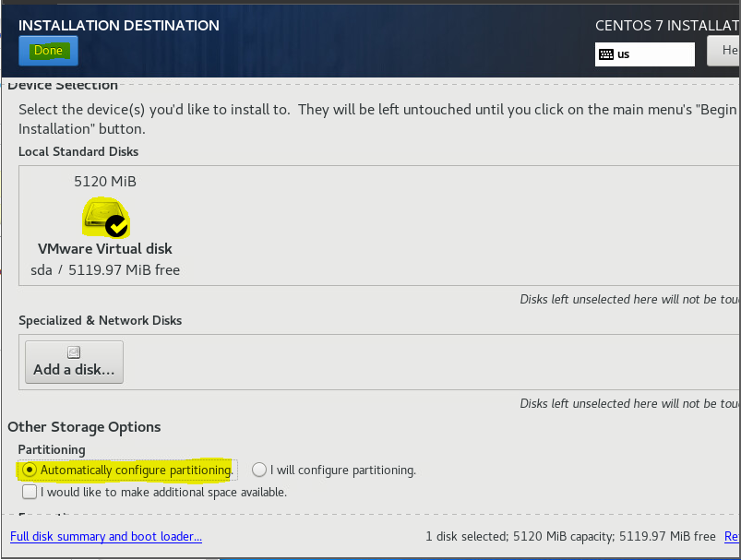This screenshot has width=741, height=560.
Task: Click the 5120 MiB disk size label
Action: (104, 182)
